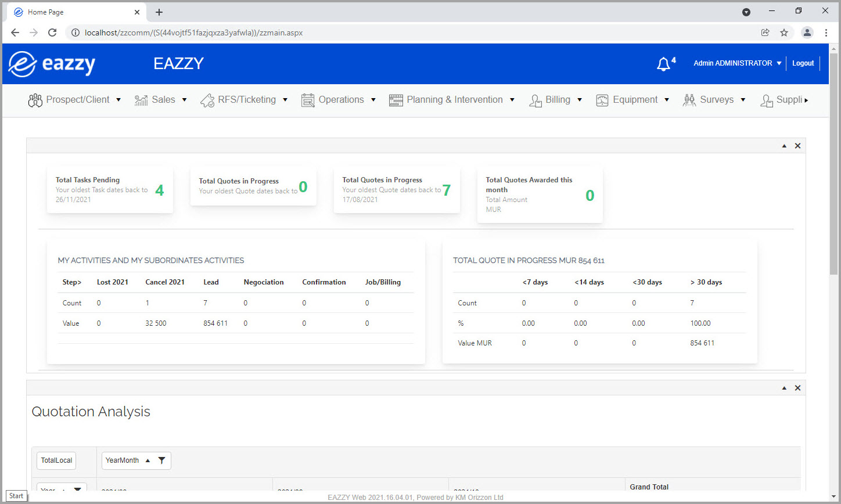
Task: Click the Start button
Action: [16, 496]
